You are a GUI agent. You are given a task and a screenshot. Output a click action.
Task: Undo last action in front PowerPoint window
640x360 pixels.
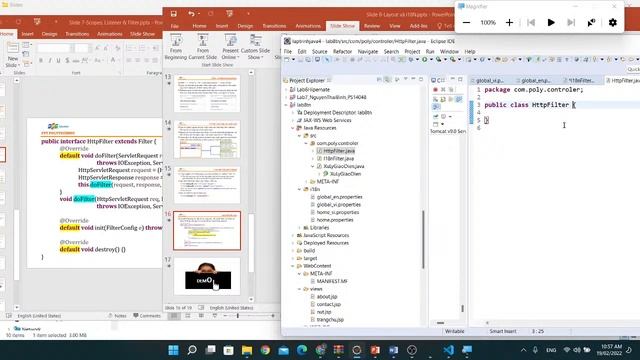(x=191, y=14)
